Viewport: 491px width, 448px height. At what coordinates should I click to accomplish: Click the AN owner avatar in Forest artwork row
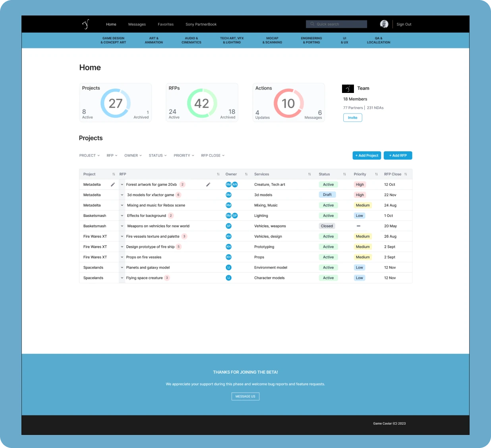coord(235,185)
